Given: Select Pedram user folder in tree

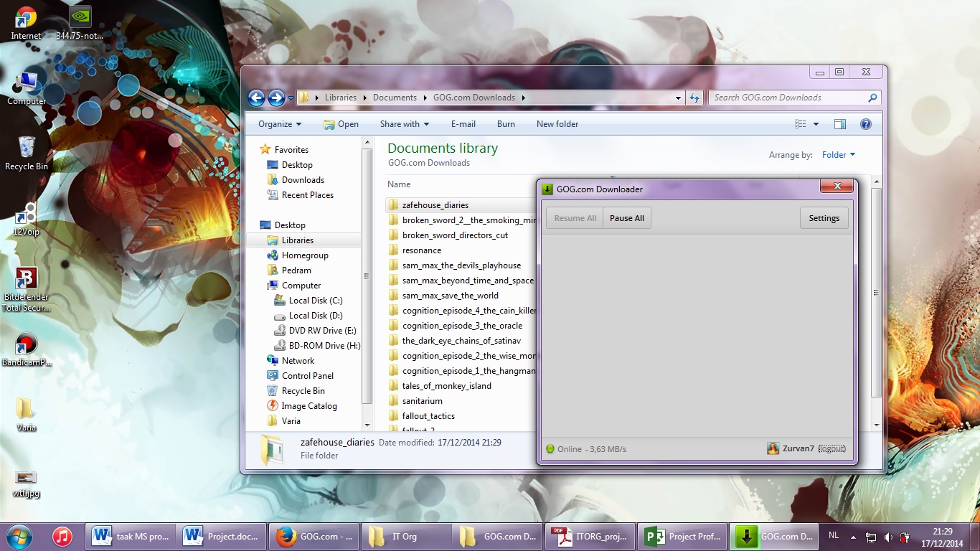Looking at the screenshot, I should pyautogui.click(x=296, y=270).
